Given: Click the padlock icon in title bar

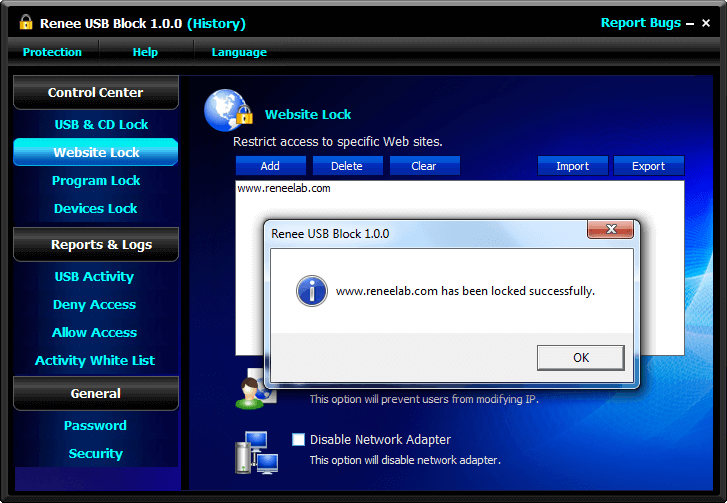Looking at the screenshot, I should [x=26, y=23].
